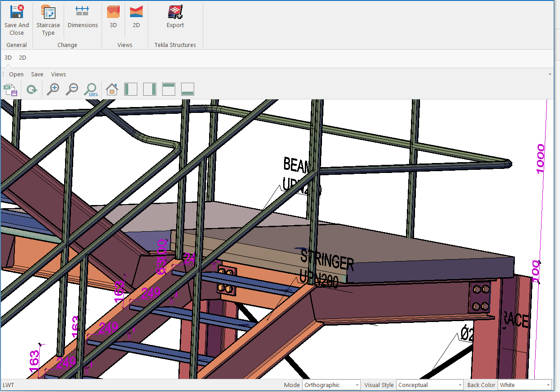Click the save image icon
Image resolution: width=560 pixels, height=392 pixels.
pos(10,89)
